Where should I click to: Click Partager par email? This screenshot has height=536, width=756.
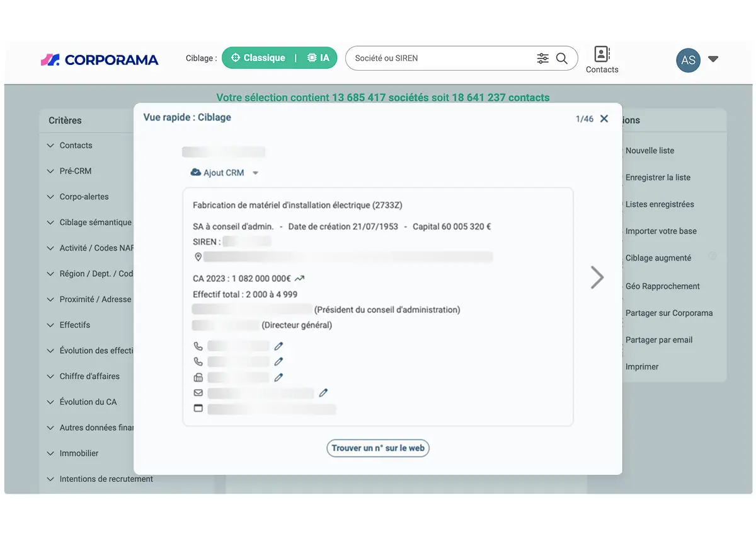(x=659, y=340)
